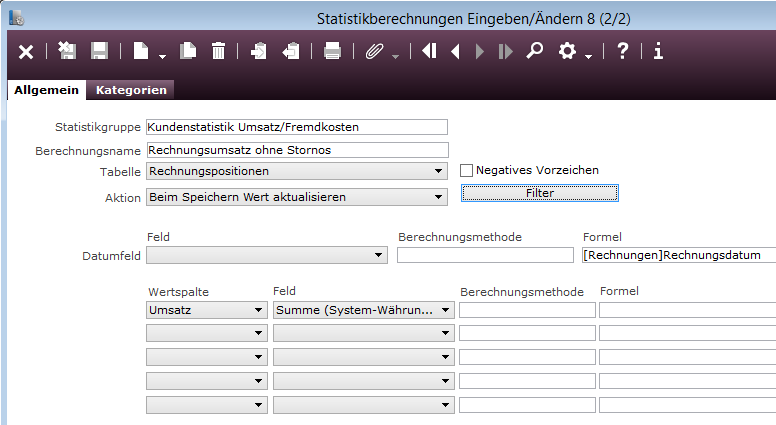The width and height of the screenshot is (776, 425).
Task: Open the Umsatz Wertspalte dropdown
Action: click(x=259, y=311)
